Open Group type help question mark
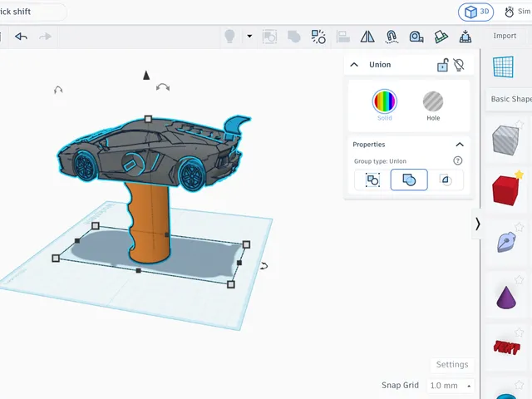 click(x=458, y=160)
